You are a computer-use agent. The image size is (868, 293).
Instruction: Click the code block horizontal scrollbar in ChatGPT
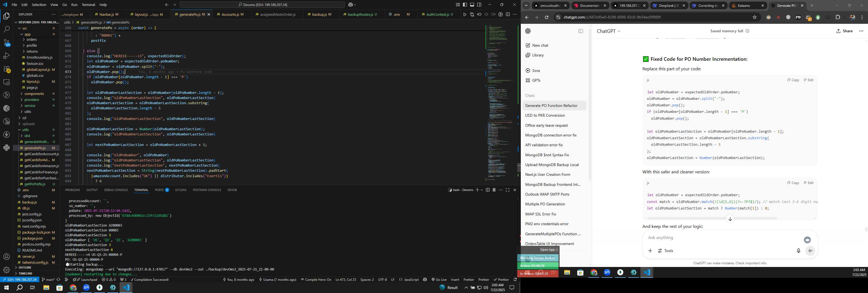(712, 218)
